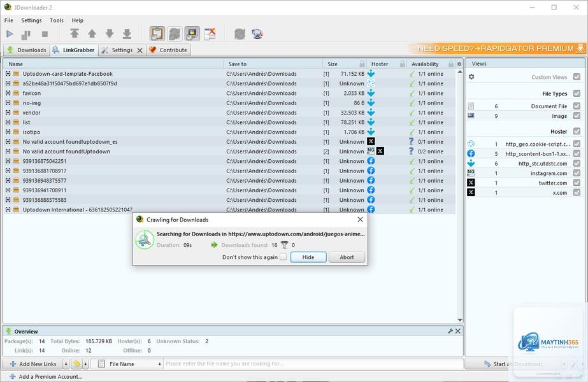This screenshot has width=588, height=382.
Task: Open the File menu
Action: coord(9,20)
